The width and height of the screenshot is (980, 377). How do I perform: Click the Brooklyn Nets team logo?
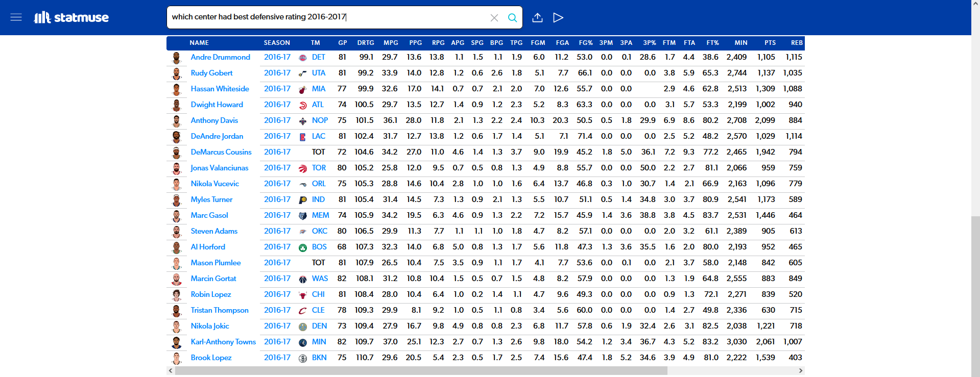click(303, 358)
